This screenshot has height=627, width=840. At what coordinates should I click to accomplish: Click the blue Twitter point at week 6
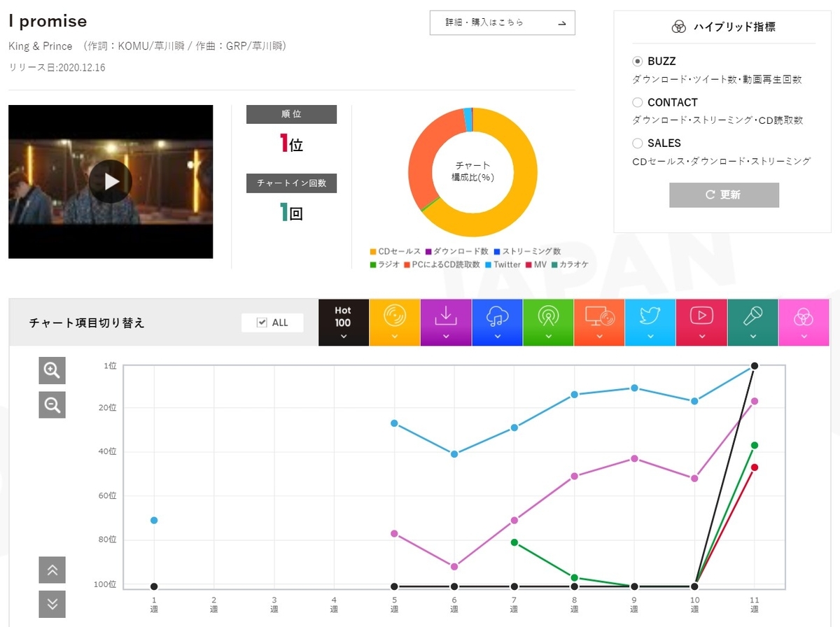point(454,454)
